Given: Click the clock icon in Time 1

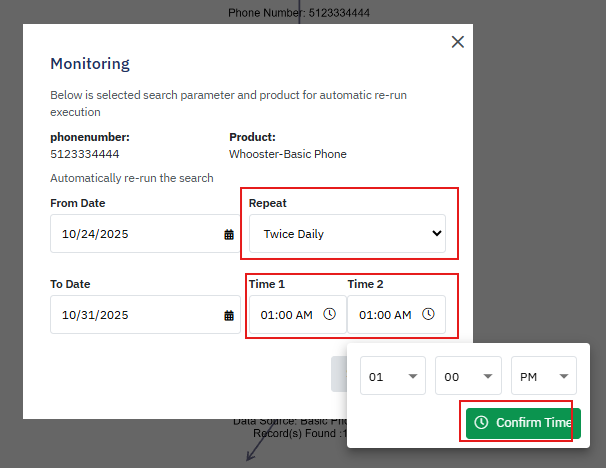Looking at the screenshot, I should tap(330, 314).
